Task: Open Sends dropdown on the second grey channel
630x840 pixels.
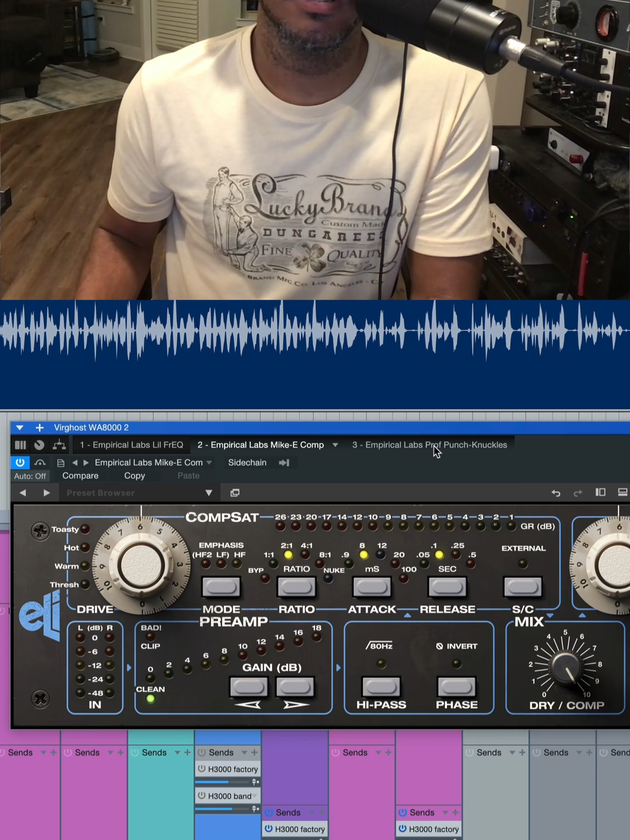Action: pyautogui.click(x=579, y=752)
